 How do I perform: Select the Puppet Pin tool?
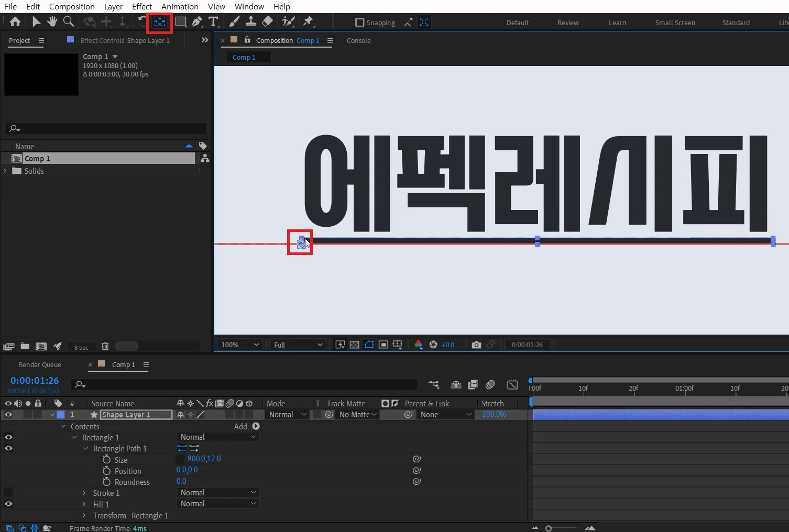(308, 21)
